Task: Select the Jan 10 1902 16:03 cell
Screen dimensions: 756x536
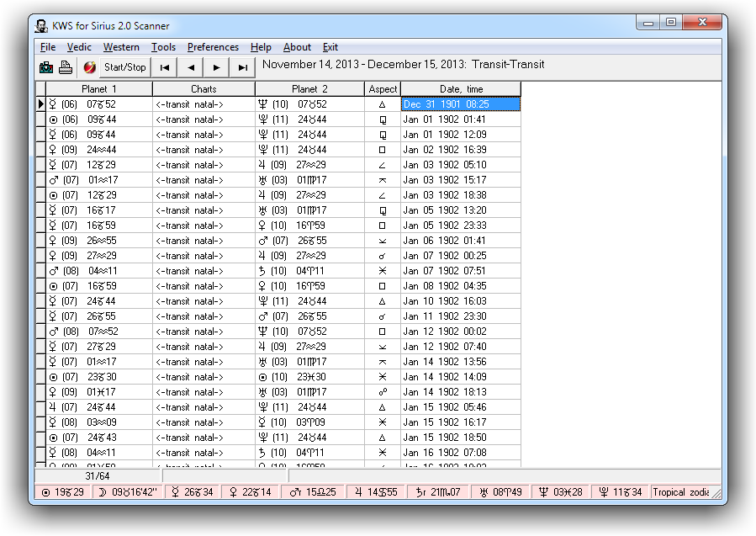Action: 461,301
